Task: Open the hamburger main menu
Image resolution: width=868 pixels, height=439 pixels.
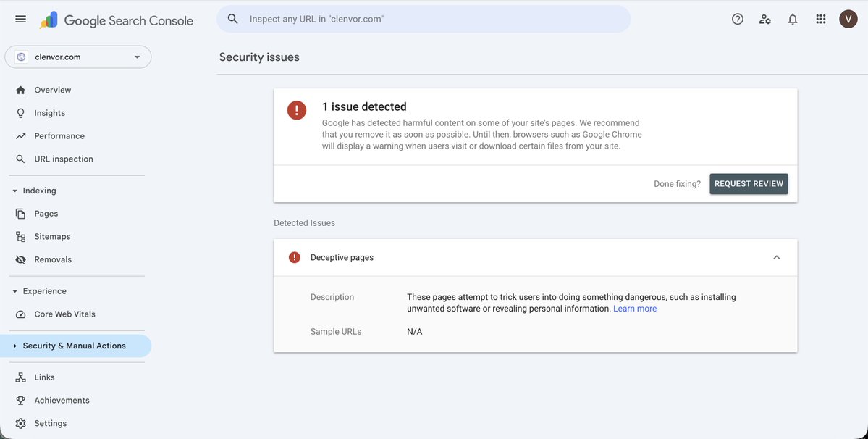Action: (x=20, y=19)
